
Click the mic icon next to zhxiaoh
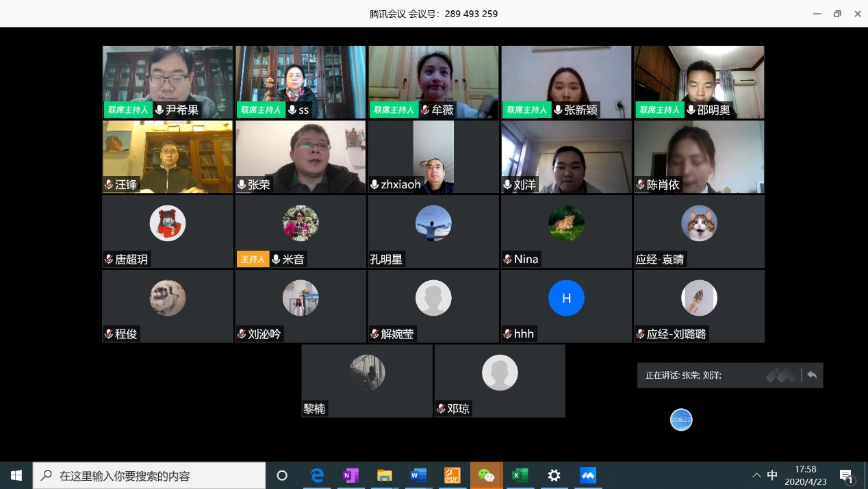point(374,184)
